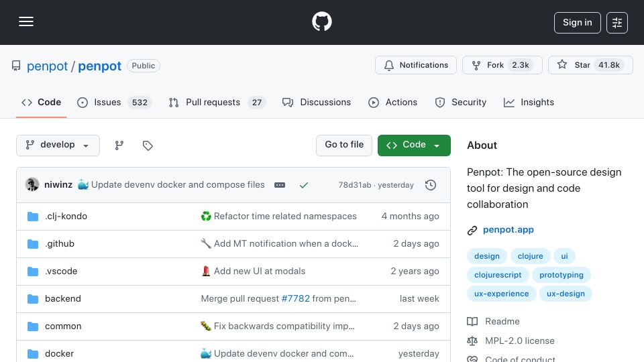Select the prototyping topic tag
The width and height of the screenshot is (644, 362).
tap(561, 275)
